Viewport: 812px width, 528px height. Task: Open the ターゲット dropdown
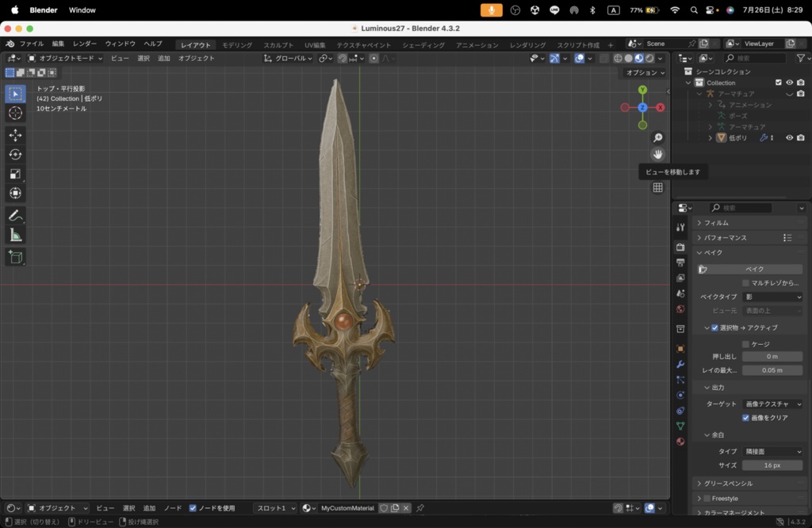click(772, 404)
